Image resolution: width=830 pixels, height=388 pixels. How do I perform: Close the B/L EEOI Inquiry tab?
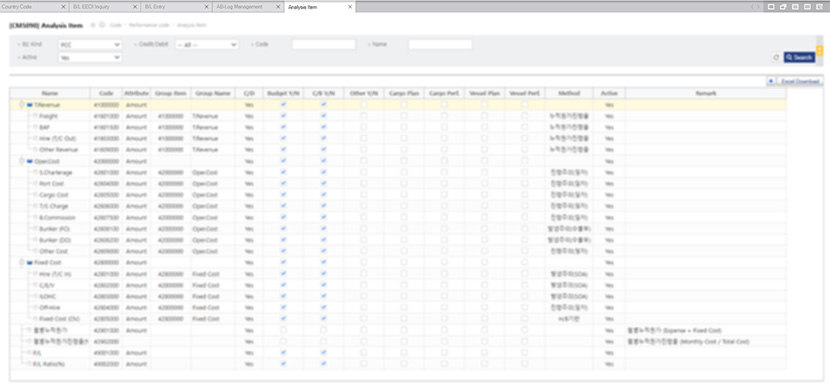[134, 7]
